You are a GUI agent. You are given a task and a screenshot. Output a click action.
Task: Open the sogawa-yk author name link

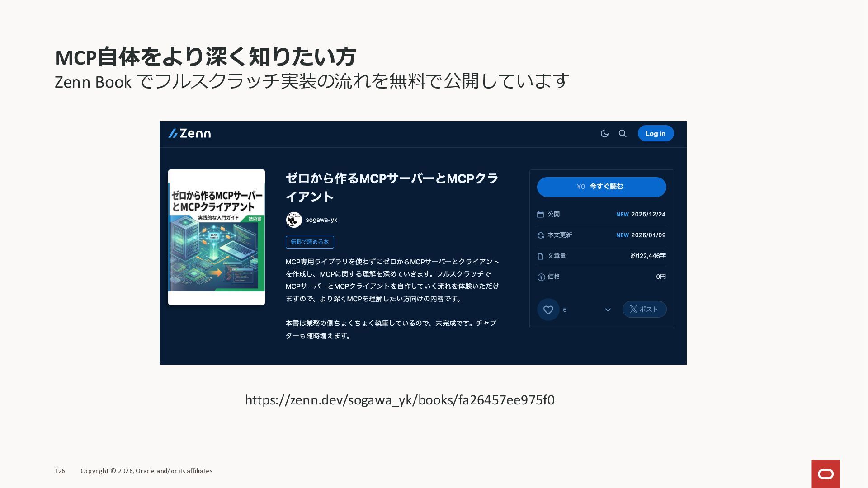(321, 220)
